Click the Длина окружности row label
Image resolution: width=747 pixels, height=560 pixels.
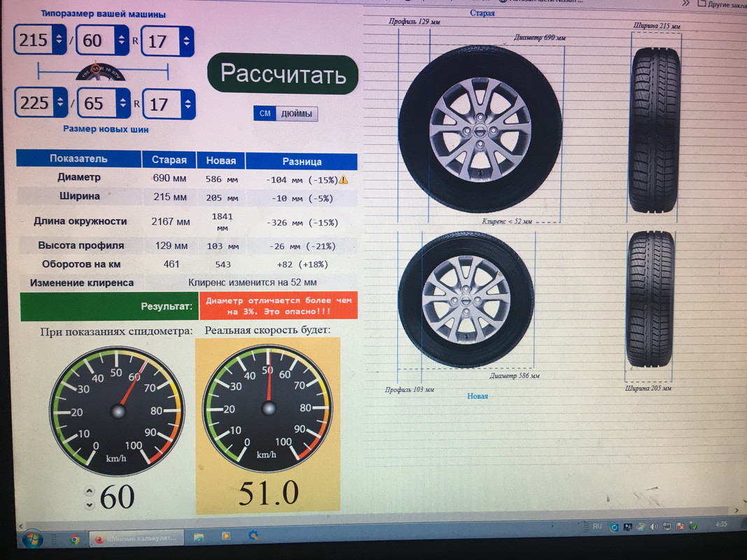coord(80,221)
